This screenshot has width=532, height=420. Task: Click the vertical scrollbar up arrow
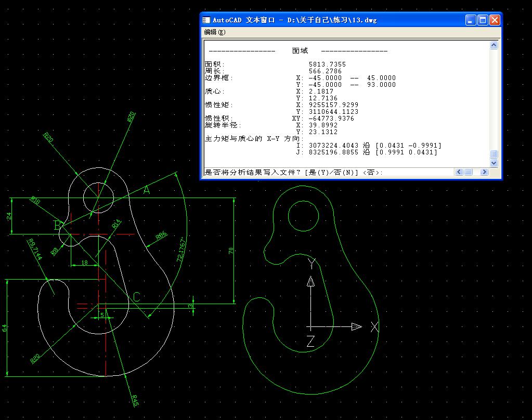[x=494, y=45]
